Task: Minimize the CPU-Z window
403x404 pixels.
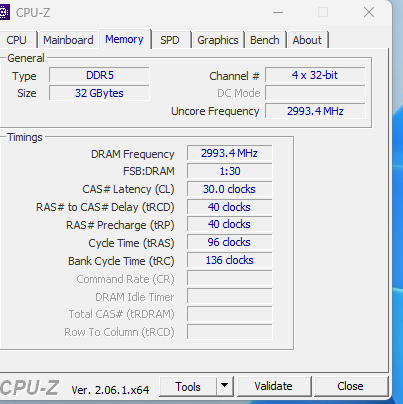Action: pyautogui.click(x=278, y=13)
